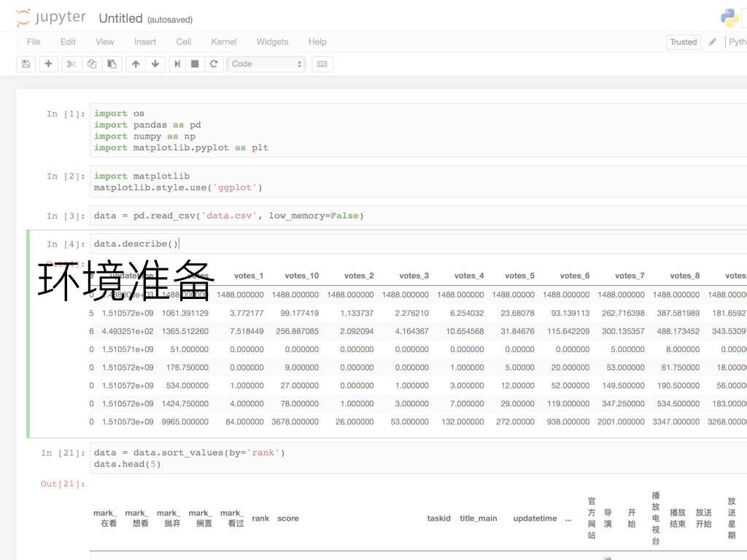The height and width of the screenshot is (560, 747).
Task: Open the Widgets menu
Action: coord(272,42)
